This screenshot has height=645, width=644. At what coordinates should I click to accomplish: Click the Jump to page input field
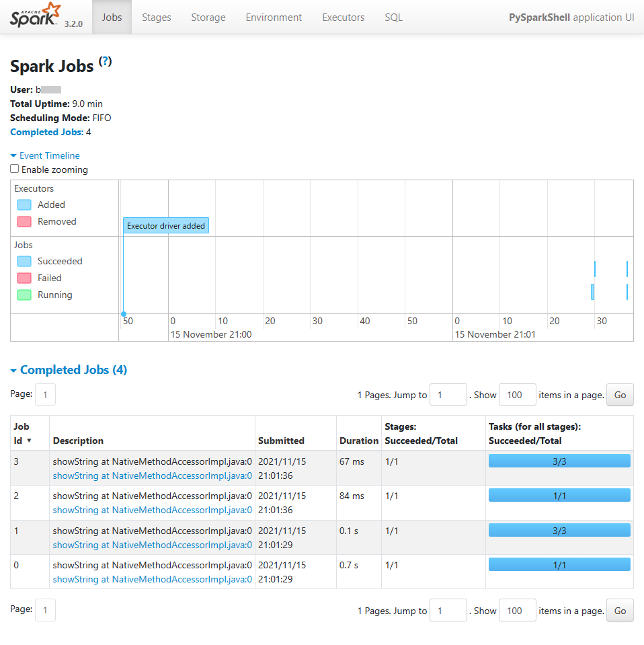pos(448,395)
